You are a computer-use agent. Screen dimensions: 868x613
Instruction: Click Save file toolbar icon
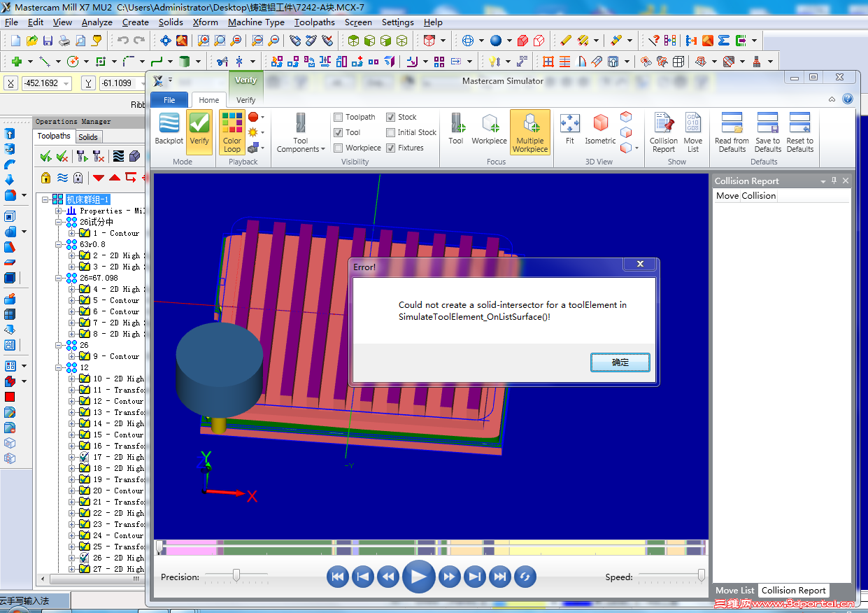pos(48,41)
